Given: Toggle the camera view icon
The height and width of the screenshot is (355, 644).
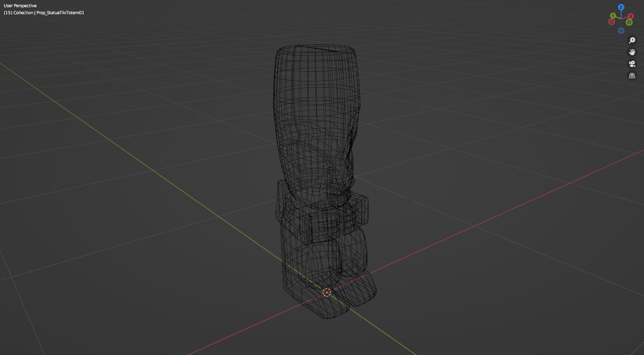Looking at the screenshot, I should (x=632, y=64).
